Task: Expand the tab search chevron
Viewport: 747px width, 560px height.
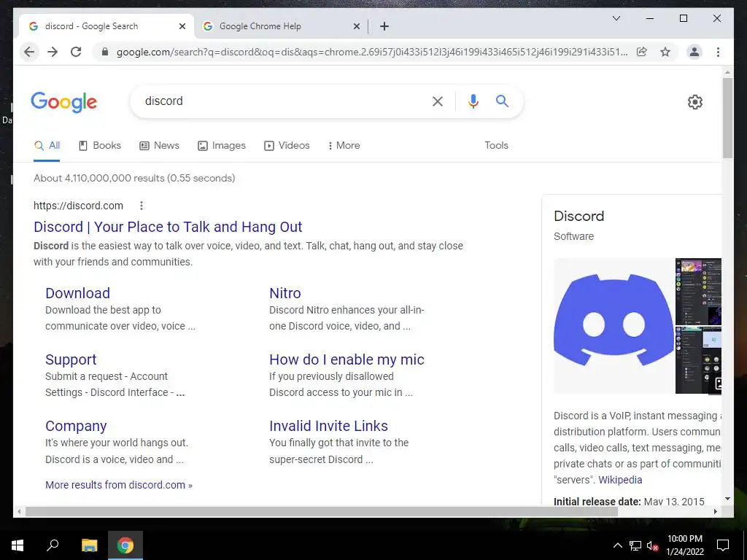Action: 616,18
